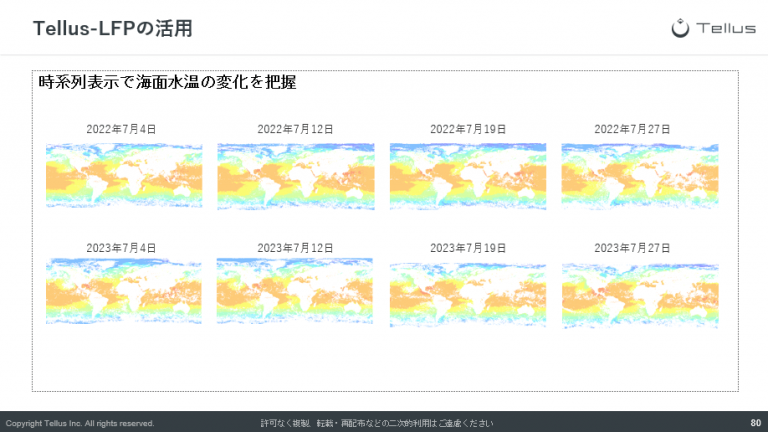
Task: Click the Tellus logo icon
Action: (x=680, y=28)
